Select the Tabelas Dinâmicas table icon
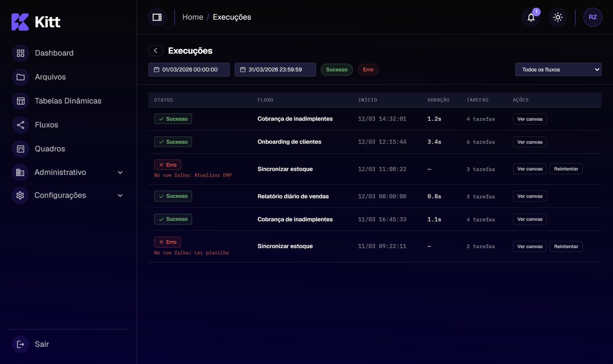 (x=20, y=101)
